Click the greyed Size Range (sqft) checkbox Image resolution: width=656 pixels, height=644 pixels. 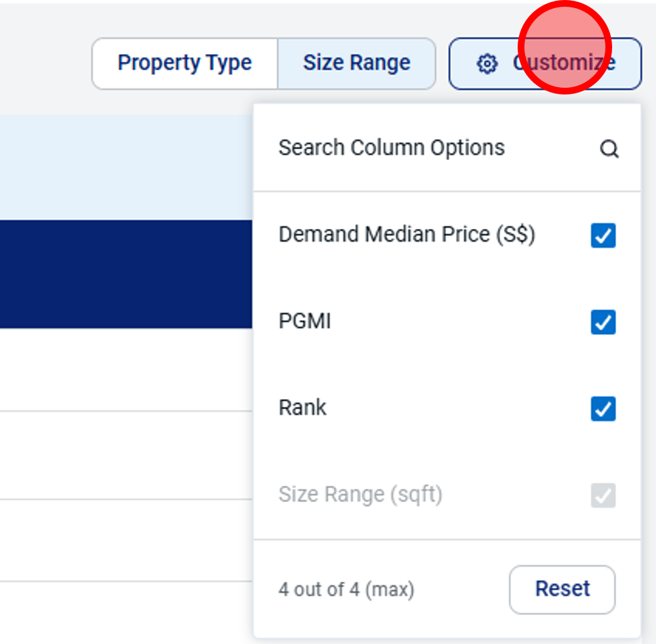point(603,495)
